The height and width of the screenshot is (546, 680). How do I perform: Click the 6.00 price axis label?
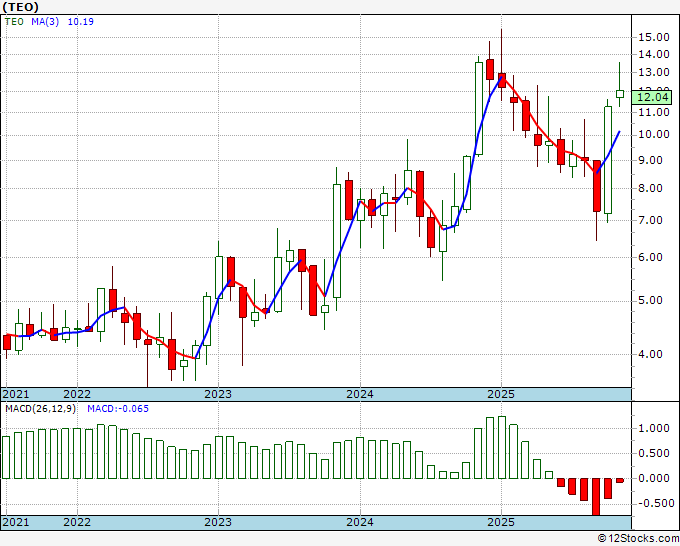pyautogui.click(x=650, y=258)
